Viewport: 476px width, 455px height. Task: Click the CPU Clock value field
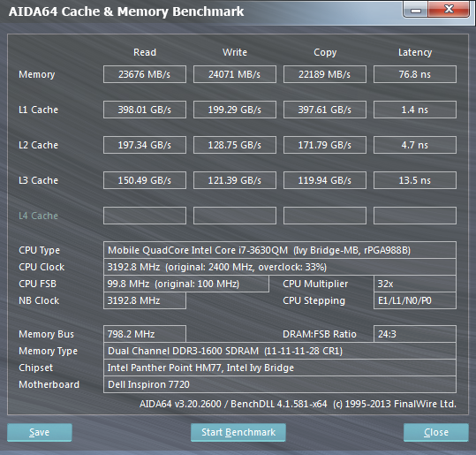tap(280, 267)
